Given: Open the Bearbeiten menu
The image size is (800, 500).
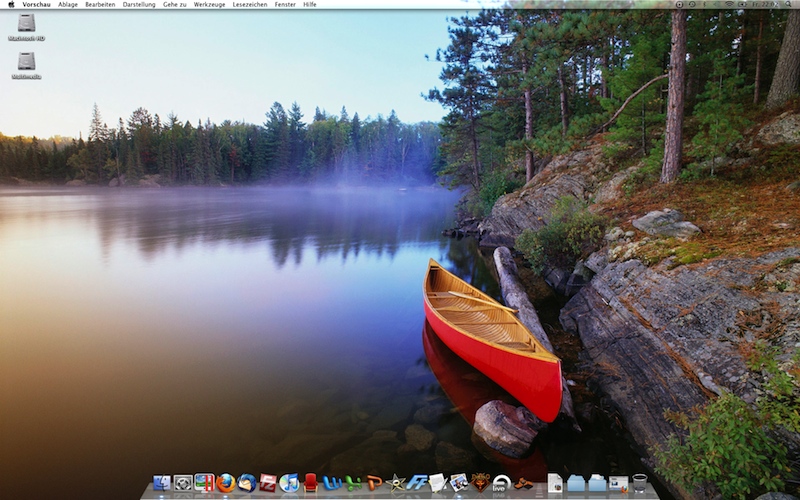Looking at the screenshot, I should click(x=100, y=4).
